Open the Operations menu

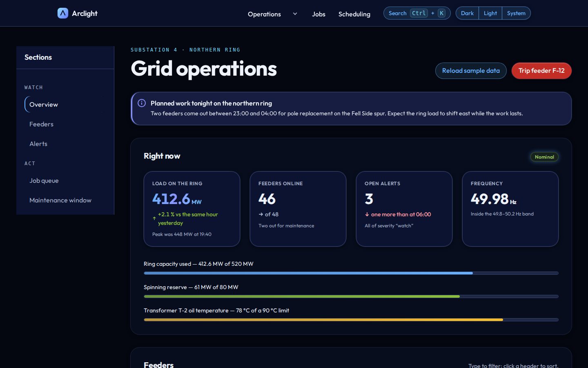tap(264, 14)
